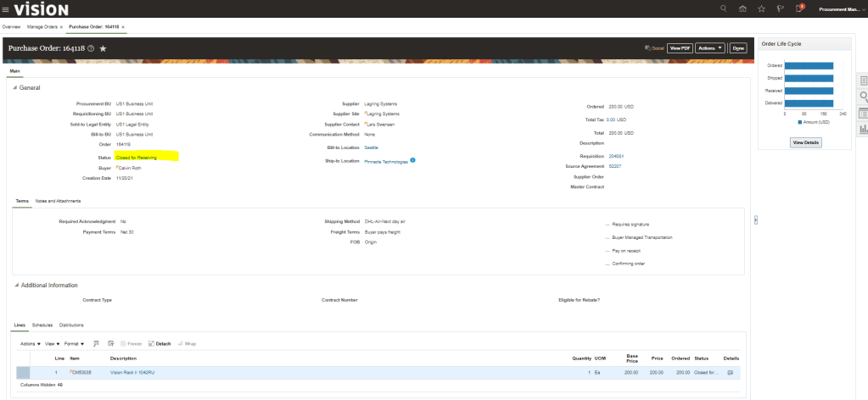
Task: Click the View PDF button
Action: [680, 48]
